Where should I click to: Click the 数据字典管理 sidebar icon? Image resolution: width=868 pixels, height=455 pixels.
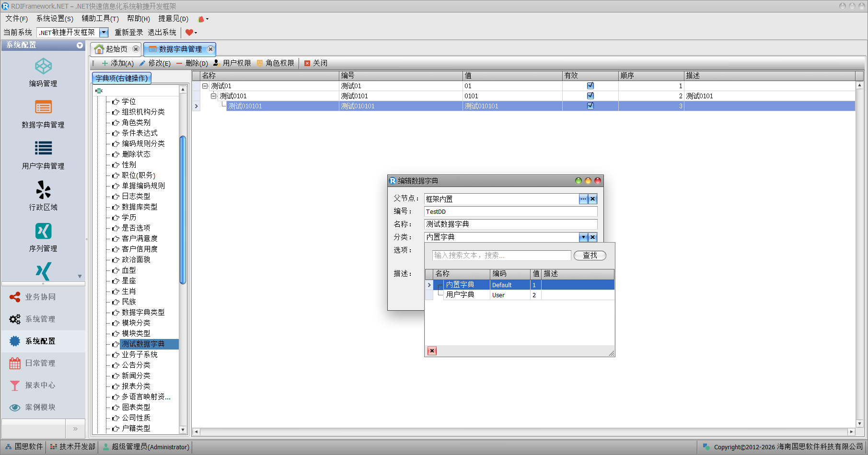43,107
